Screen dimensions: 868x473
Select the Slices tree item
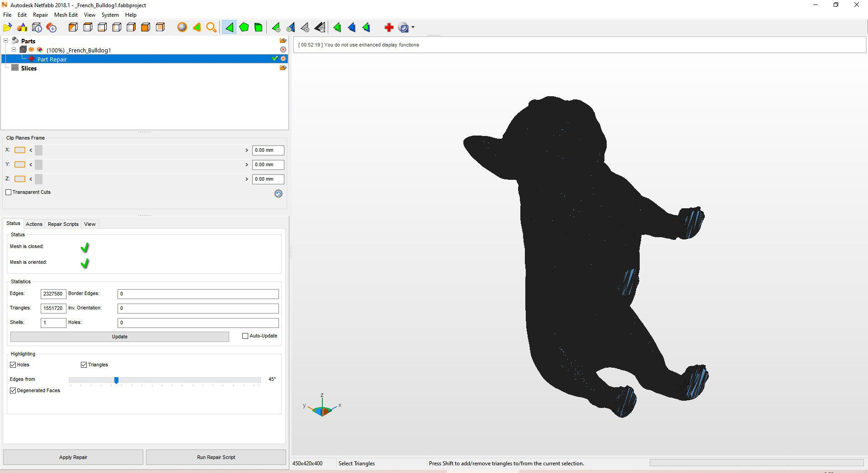tap(28, 68)
